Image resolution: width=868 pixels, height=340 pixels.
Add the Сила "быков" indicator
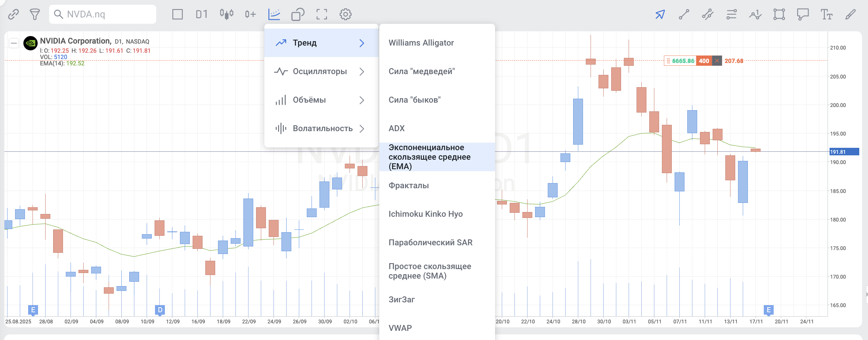(437, 100)
